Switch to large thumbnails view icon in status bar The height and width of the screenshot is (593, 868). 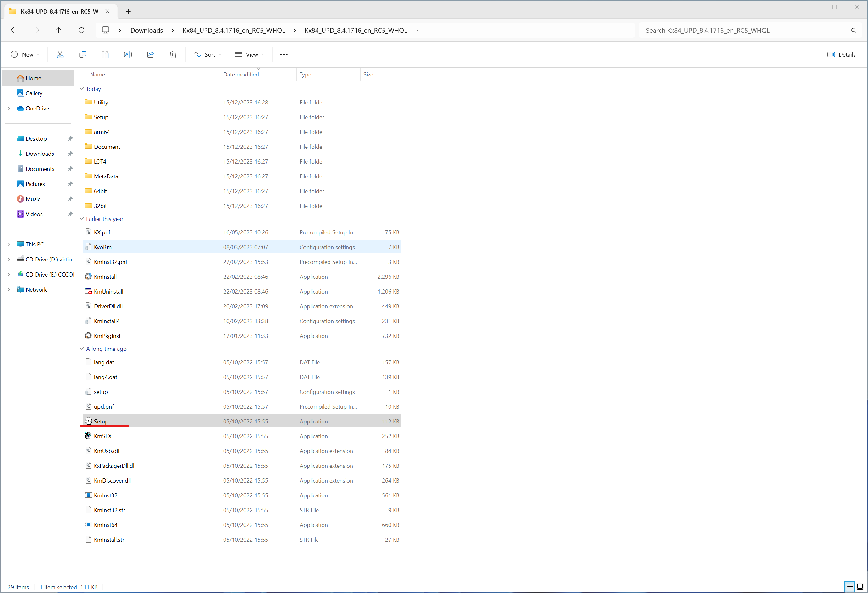(x=860, y=587)
